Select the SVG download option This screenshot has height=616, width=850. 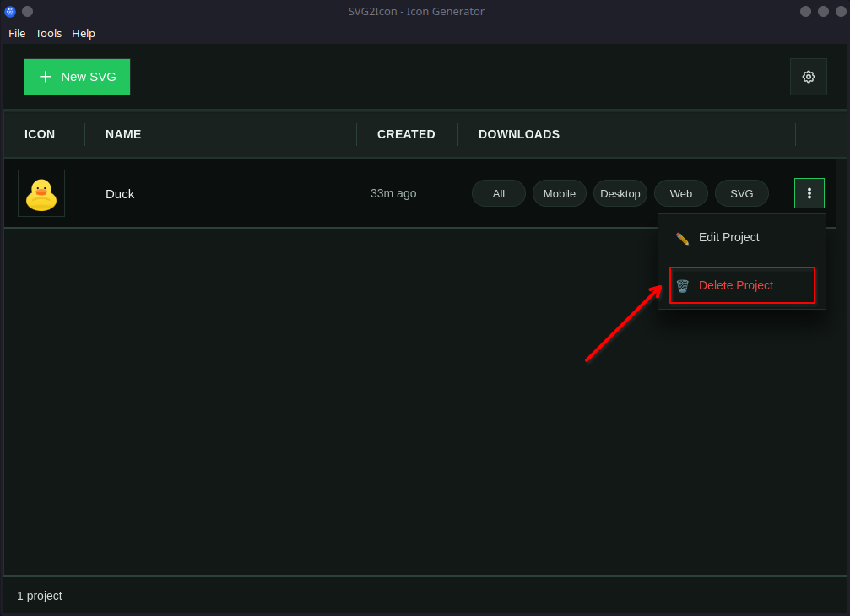[x=741, y=193]
